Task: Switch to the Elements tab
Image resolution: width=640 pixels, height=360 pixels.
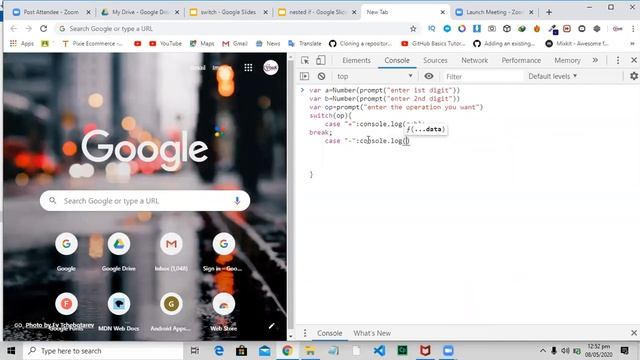Action: click(356, 60)
